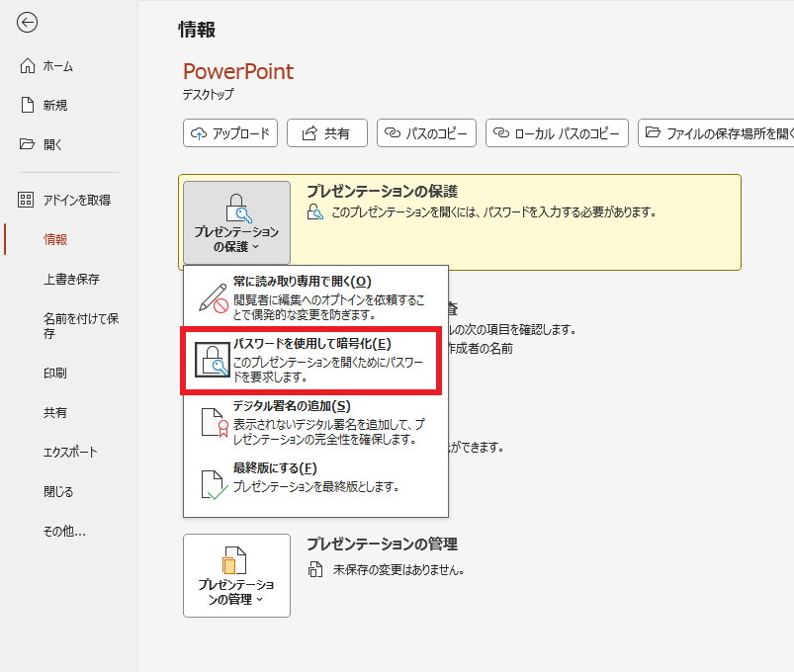The width and height of the screenshot is (794, 672).
Task: Click the lock icon for password encryption
Action: coord(213,360)
